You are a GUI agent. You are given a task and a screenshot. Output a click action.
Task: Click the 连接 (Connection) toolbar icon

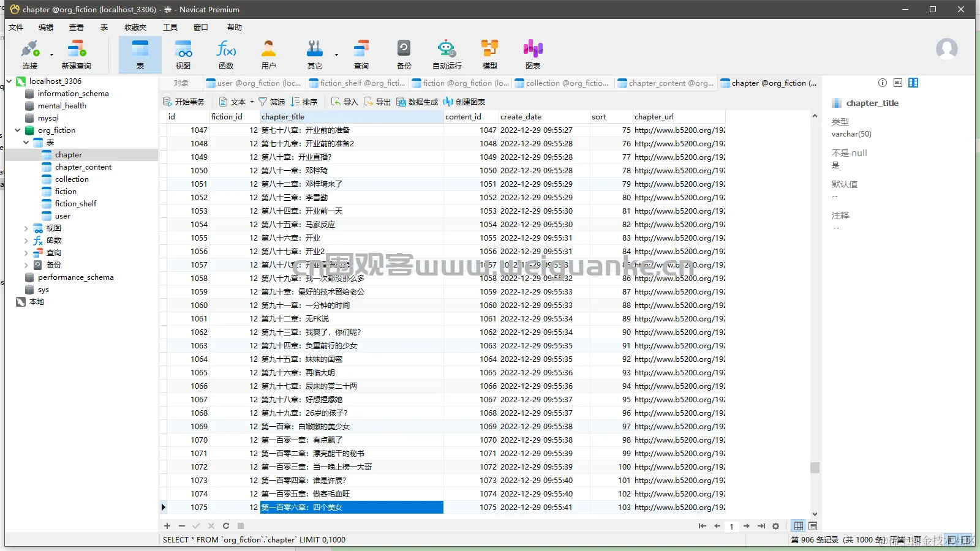tap(30, 54)
